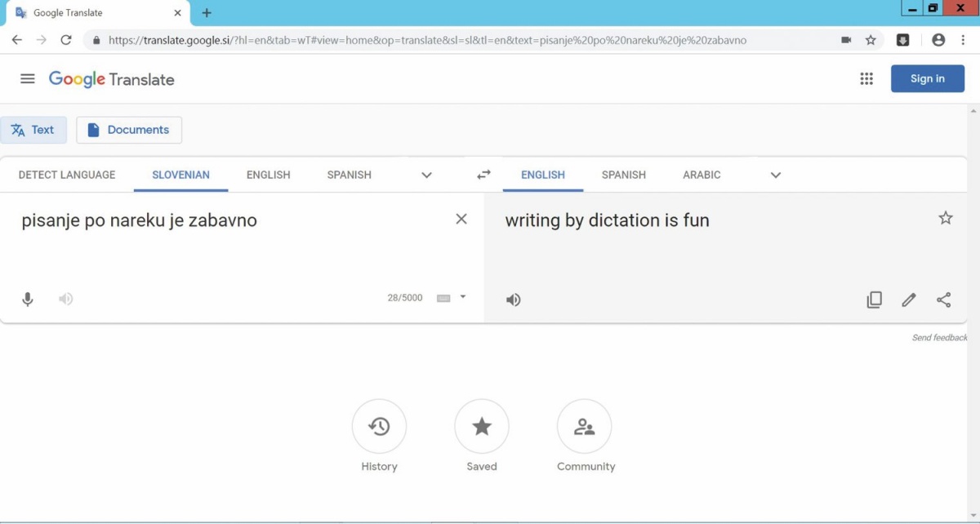
Task: Select Slovenian source language tab
Action: pos(180,175)
